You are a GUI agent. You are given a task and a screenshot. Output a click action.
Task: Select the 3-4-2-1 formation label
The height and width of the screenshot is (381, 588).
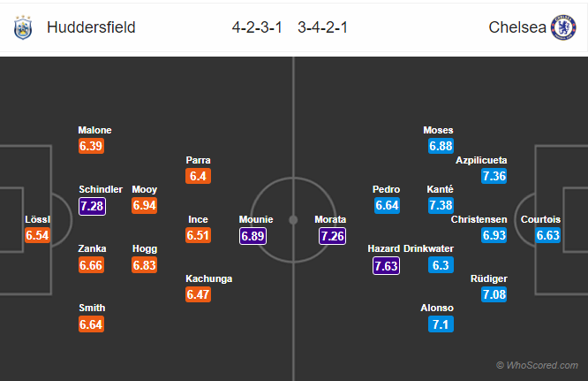click(322, 27)
